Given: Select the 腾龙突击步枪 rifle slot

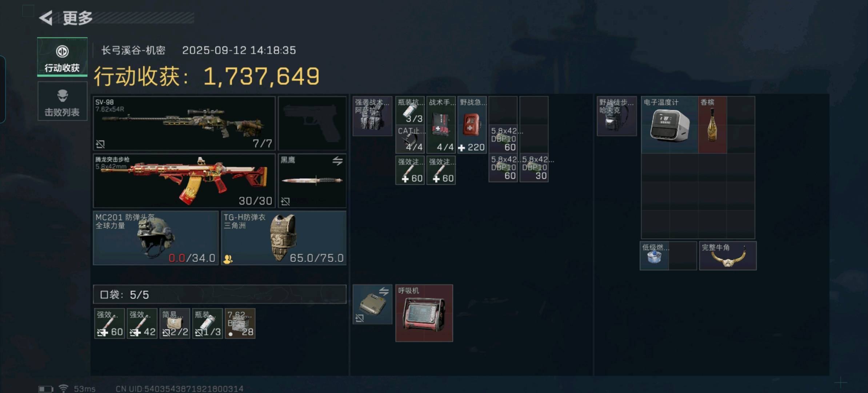Looking at the screenshot, I should [x=184, y=181].
